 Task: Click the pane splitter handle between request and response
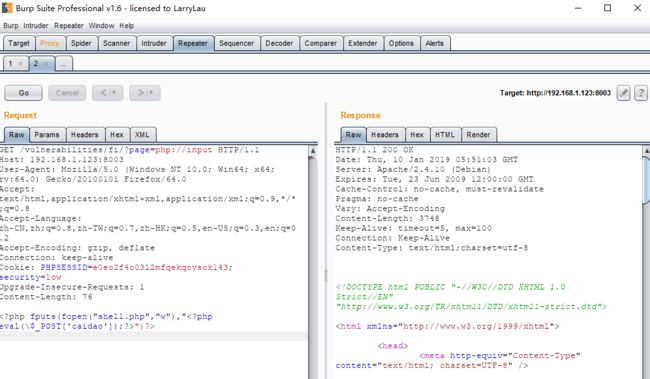coord(326,275)
